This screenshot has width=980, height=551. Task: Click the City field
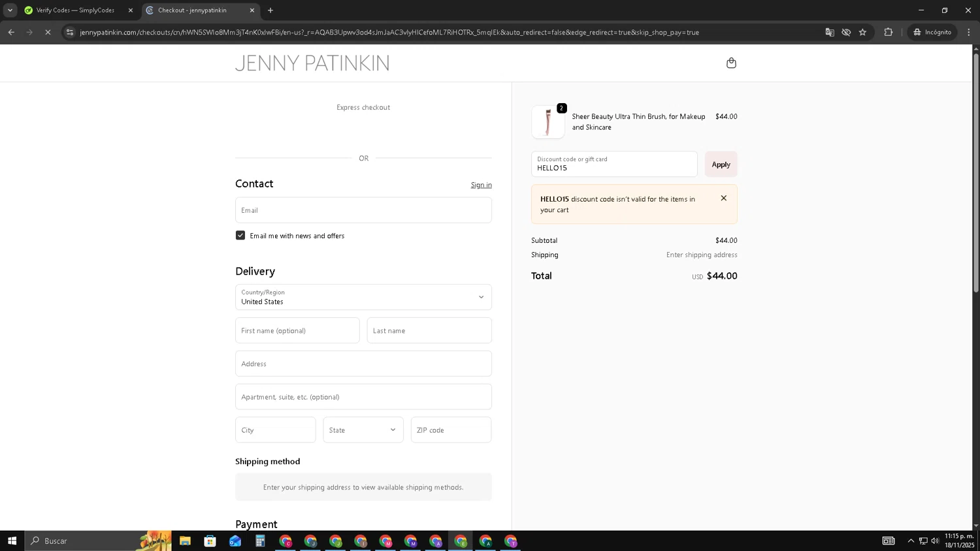pyautogui.click(x=276, y=430)
